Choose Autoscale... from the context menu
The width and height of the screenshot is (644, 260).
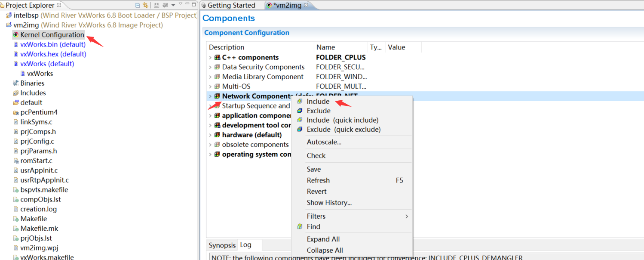pos(352,142)
